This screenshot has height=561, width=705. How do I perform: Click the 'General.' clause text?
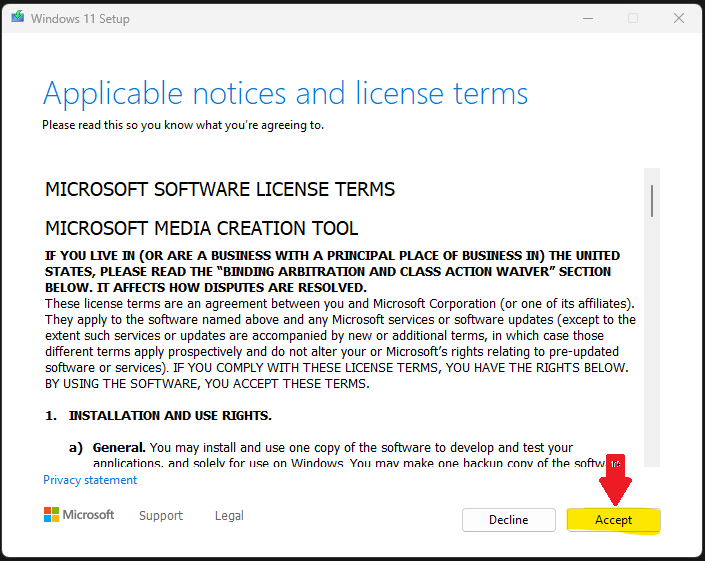click(119, 448)
